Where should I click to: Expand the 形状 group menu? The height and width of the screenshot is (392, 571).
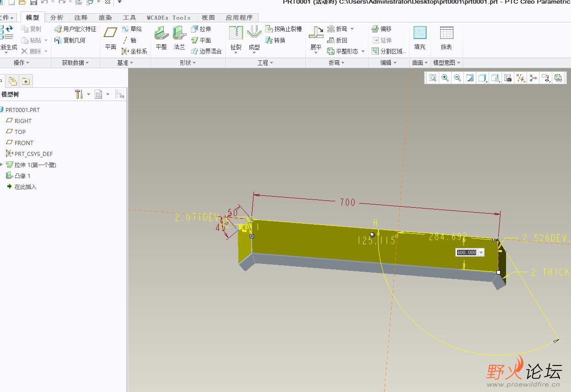click(188, 63)
